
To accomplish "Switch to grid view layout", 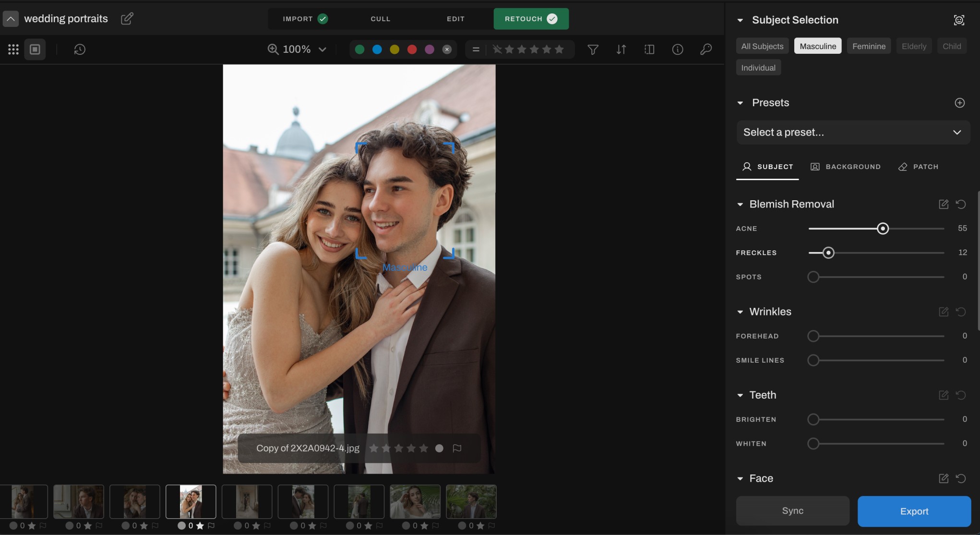I will pyautogui.click(x=13, y=49).
